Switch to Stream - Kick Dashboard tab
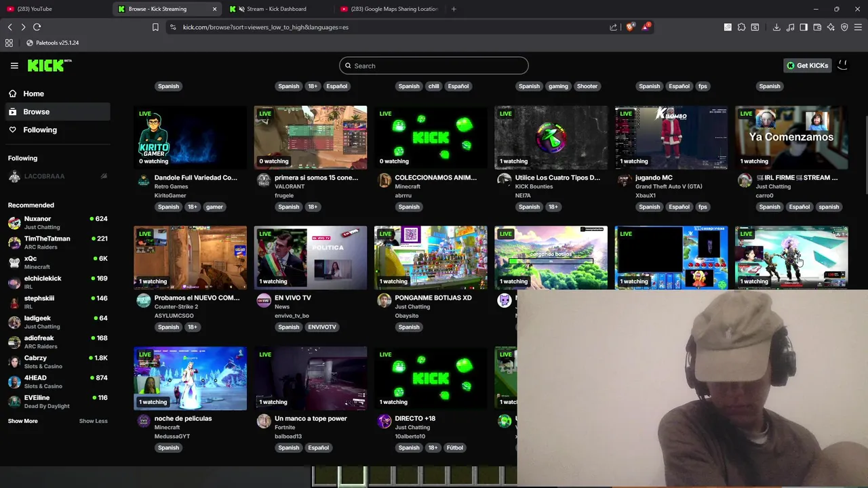868x488 pixels. (x=277, y=9)
